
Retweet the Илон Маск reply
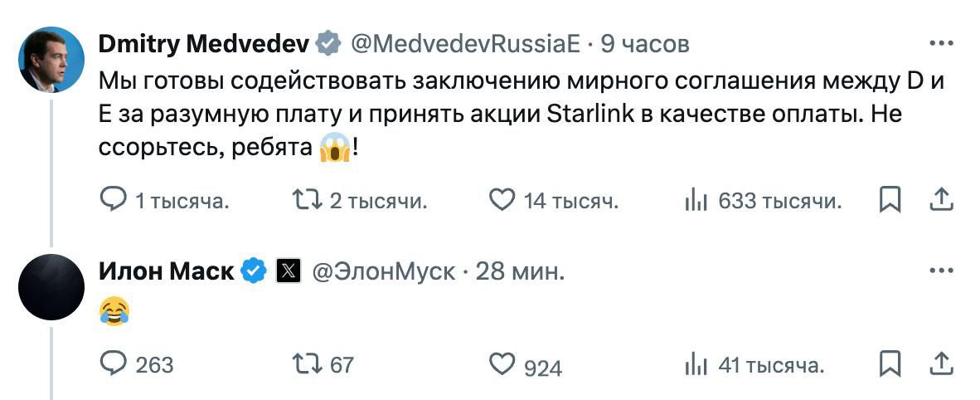pyautogui.click(x=308, y=363)
